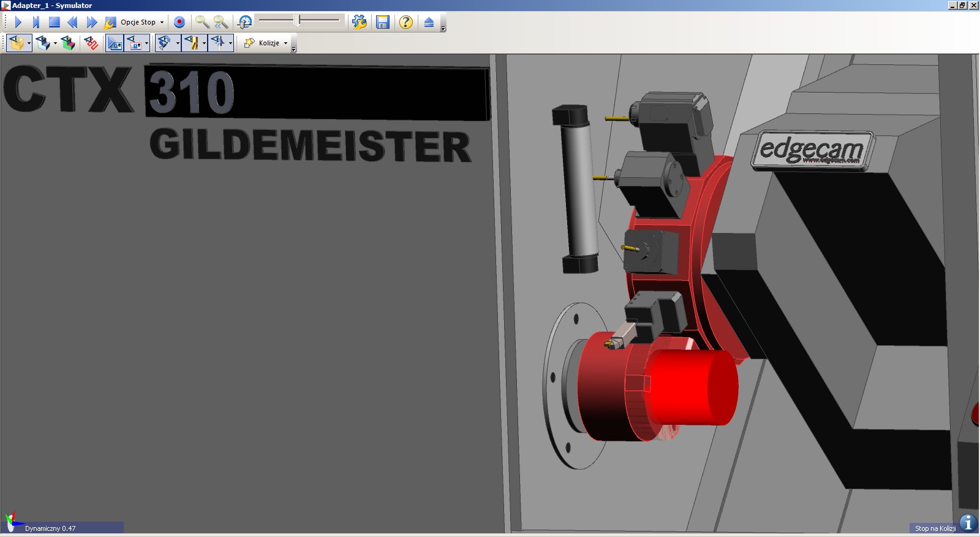This screenshot has width=980, height=537.
Task: Toggle the rotating tool view icon
Action: pyautogui.click(x=164, y=43)
